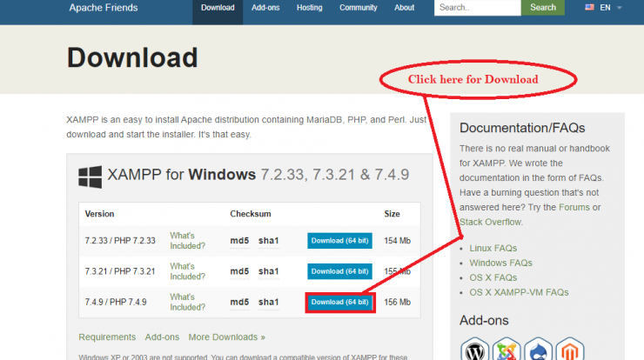This screenshot has width=644, height=360.
Task: Click the Version column header
Action: pos(99,214)
